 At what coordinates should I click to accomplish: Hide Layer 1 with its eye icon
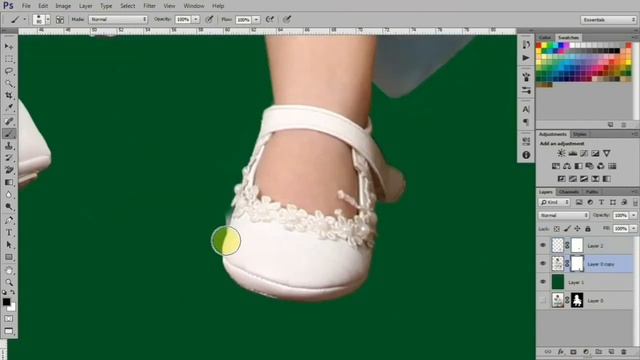(x=543, y=282)
